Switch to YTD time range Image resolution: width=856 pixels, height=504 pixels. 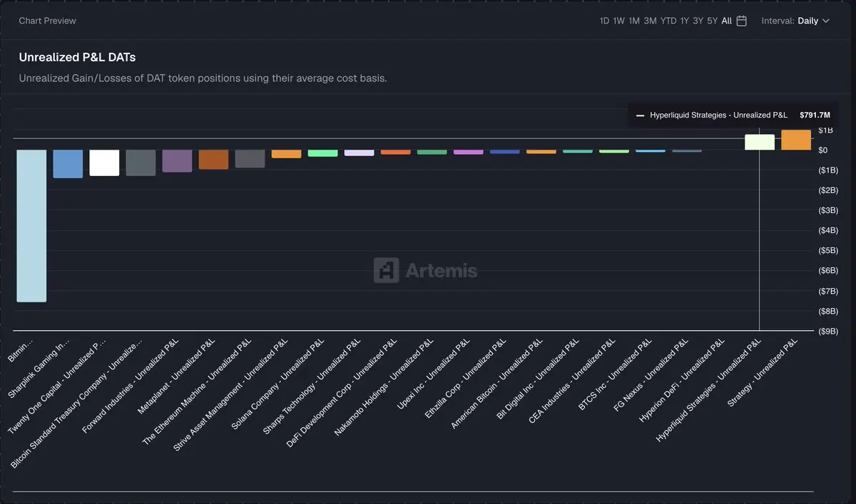click(668, 21)
